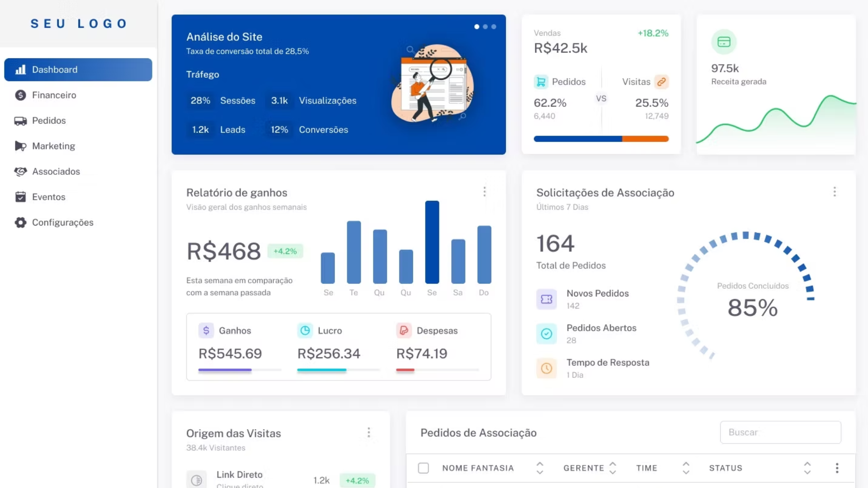Select the third carousel dot on Análise do Site

(493, 27)
